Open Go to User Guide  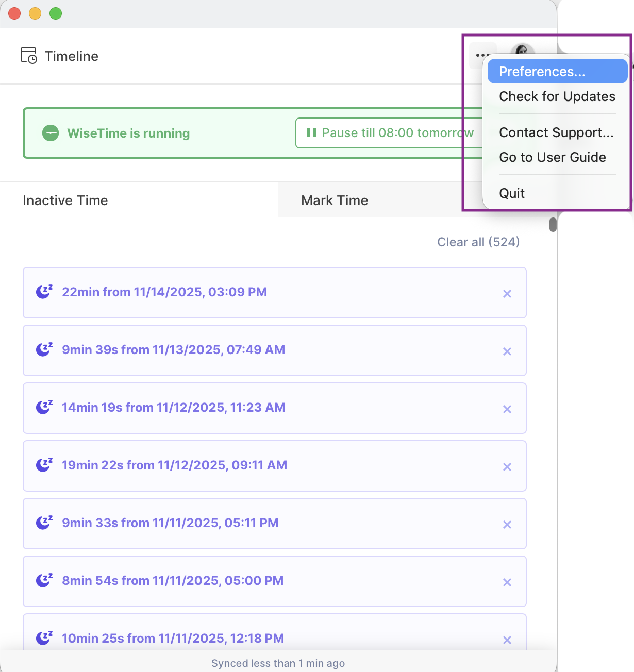(x=553, y=157)
